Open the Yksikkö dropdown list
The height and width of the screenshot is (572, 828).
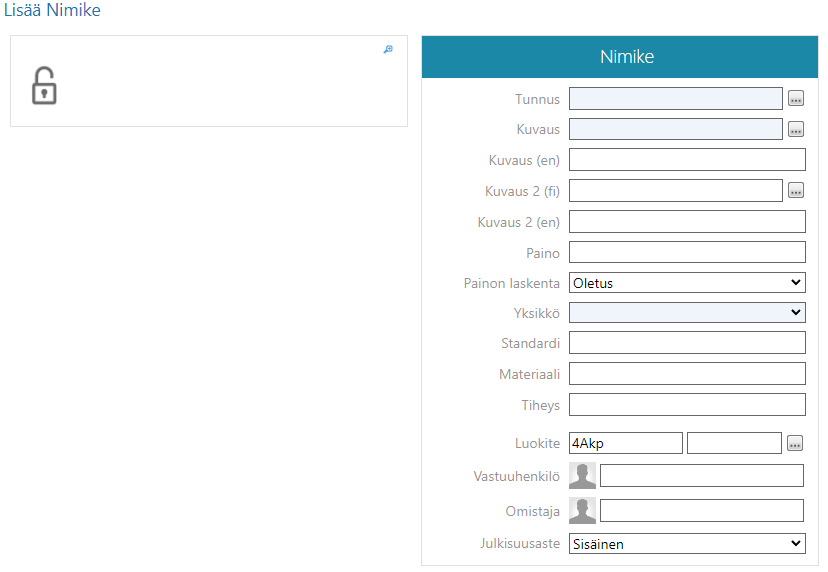point(686,313)
